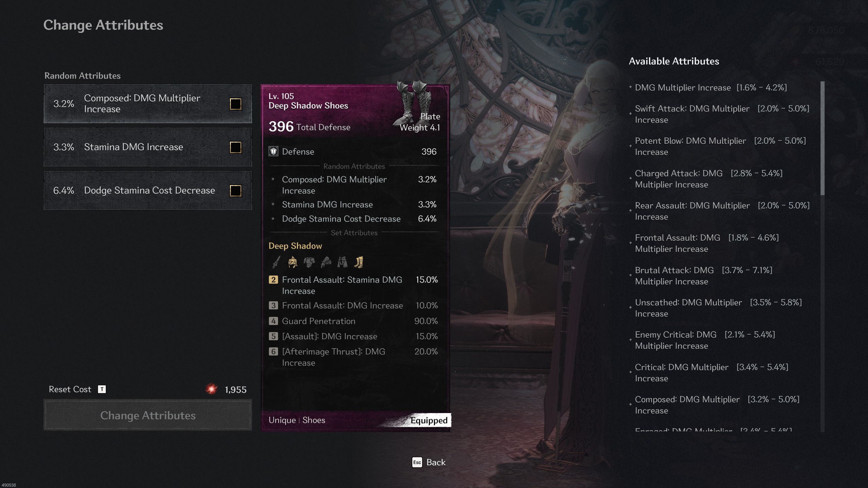Select Brutal Attack: DMG Multiplier Increase entry
Image resolution: width=868 pixels, height=488 pixels.
click(704, 276)
